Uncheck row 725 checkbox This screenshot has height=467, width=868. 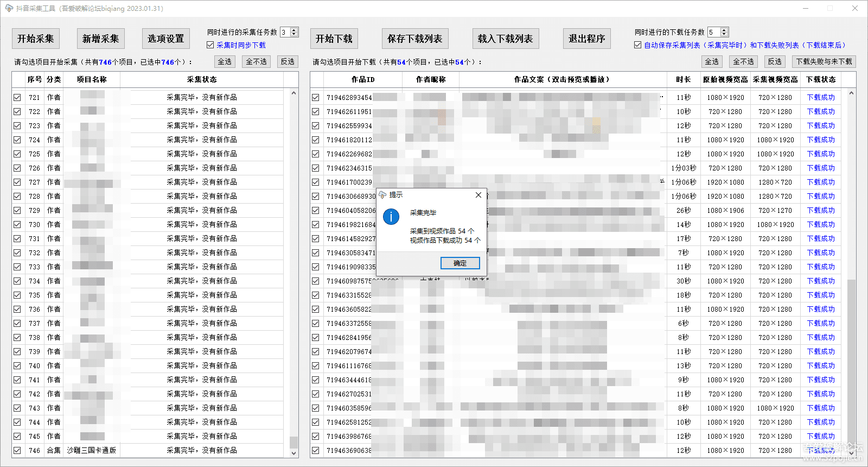point(17,154)
